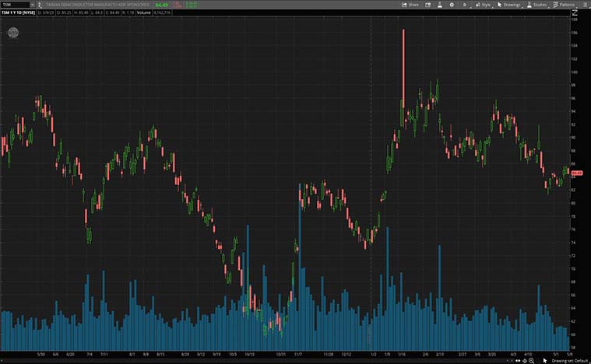Open the Patterns menu
The image size is (591, 364).
(564, 5)
